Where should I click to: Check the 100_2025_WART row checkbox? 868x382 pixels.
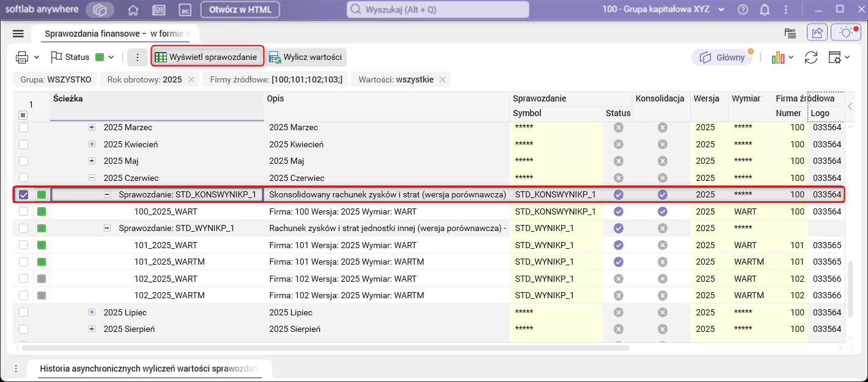(x=23, y=211)
